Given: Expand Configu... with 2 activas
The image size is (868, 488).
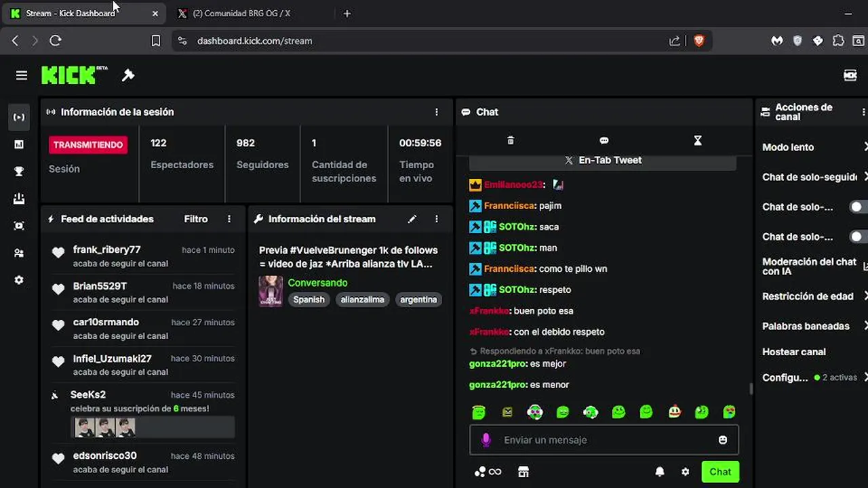Looking at the screenshot, I should click(814, 378).
